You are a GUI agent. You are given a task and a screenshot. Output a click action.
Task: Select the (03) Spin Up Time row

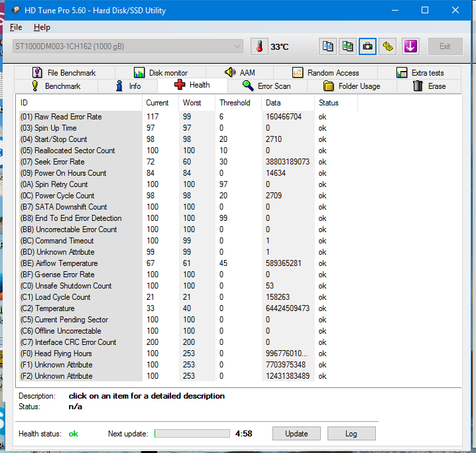coord(188,128)
